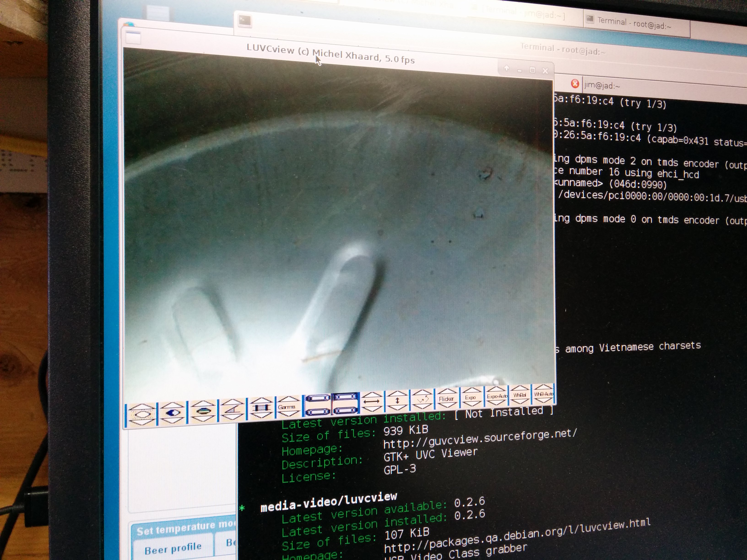Decrease saturation with the down arrow
747x560 pixels.
click(203, 419)
